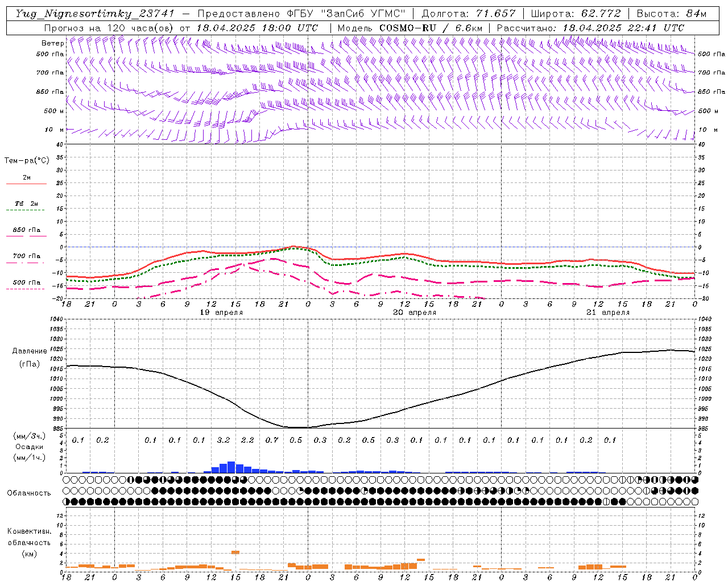
Task: Select the (мм/3ч.) precipitation unit label
Action: (x=29, y=436)
